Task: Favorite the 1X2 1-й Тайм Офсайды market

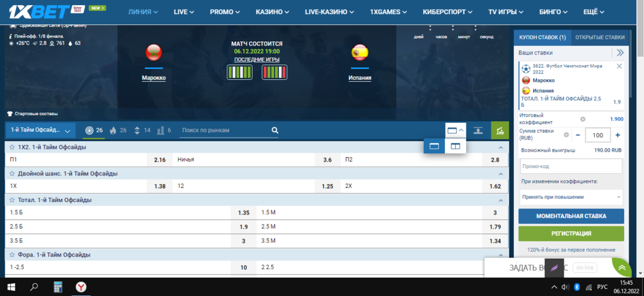Action: 12,147
